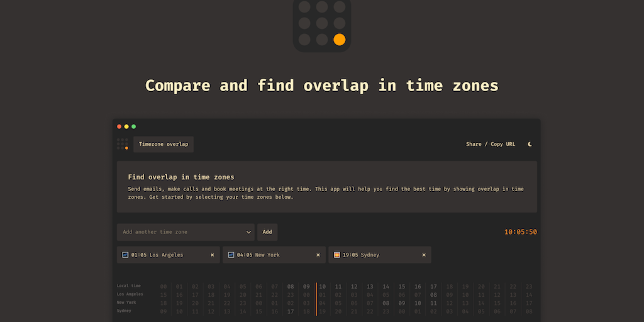Click the small dotted app logo
This screenshot has width=644, height=322.
click(x=123, y=144)
